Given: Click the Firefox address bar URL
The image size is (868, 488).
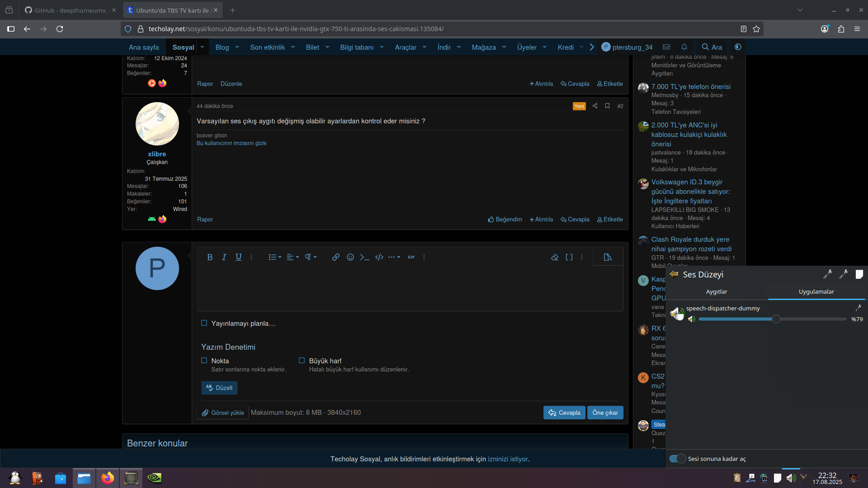Looking at the screenshot, I should [x=296, y=29].
